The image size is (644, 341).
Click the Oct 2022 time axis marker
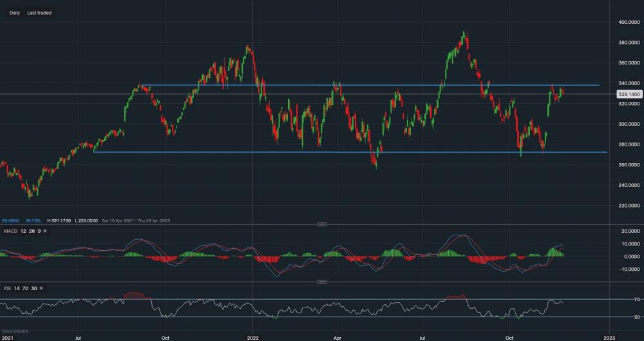509,337
